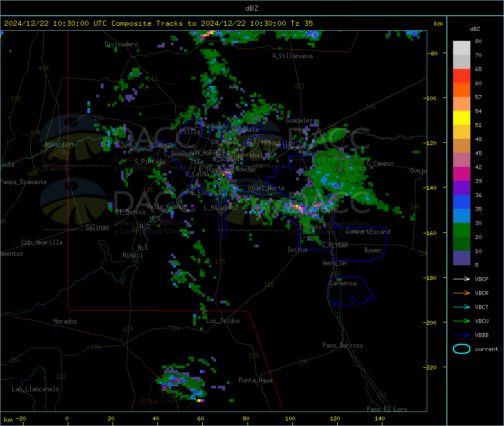Click the A_Villanueva map label
Viewport: 504px width, 426px height.
[292, 56]
